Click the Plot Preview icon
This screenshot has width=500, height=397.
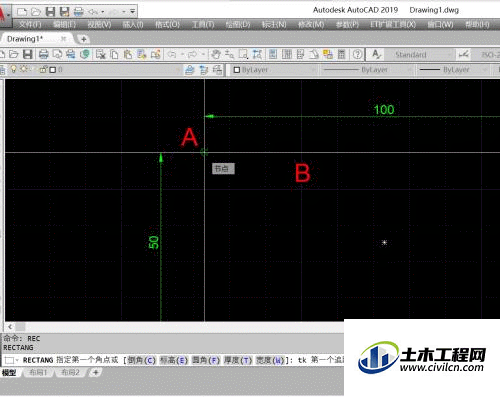(x=57, y=54)
